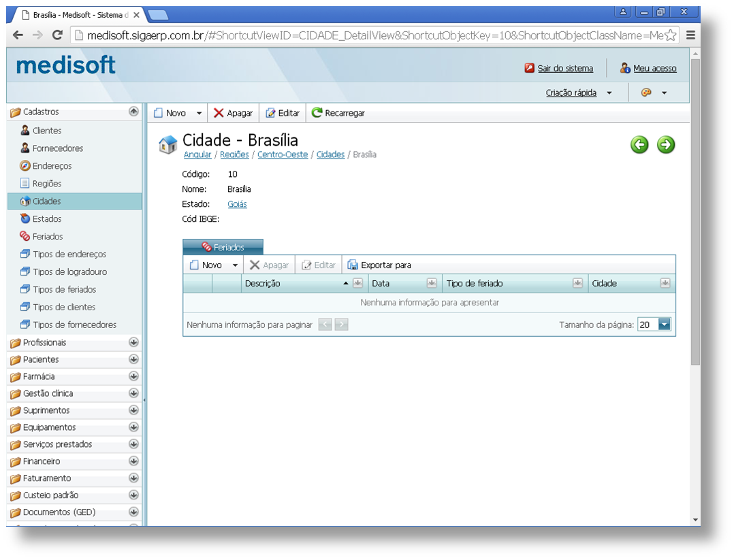This screenshot has height=560, width=734.
Task: Click the Meu acesso user icon
Action: coord(625,68)
